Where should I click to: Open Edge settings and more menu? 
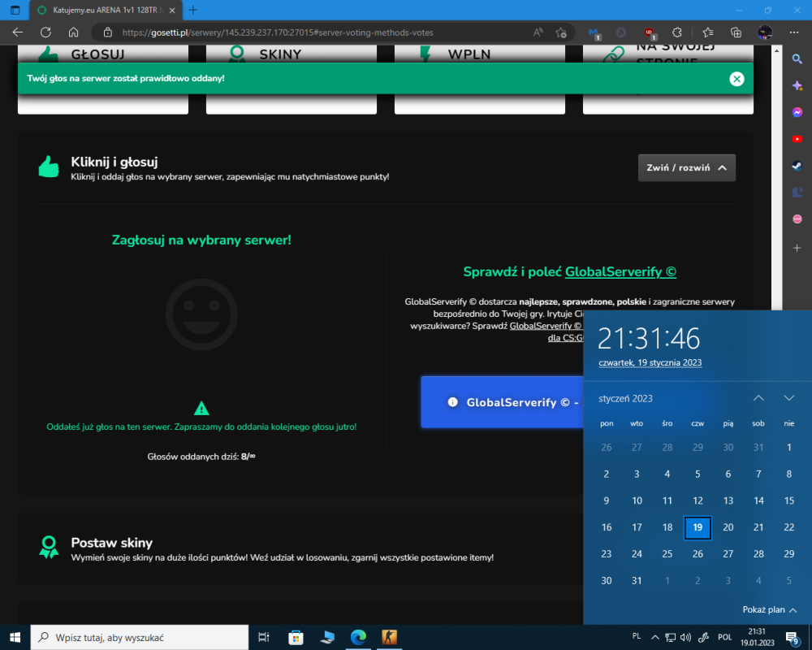tap(794, 32)
